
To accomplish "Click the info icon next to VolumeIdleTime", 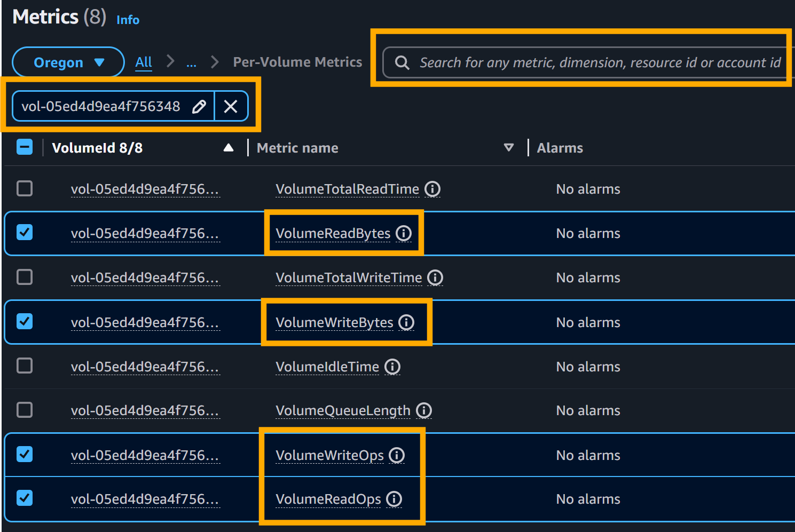I will [x=392, y=367].
